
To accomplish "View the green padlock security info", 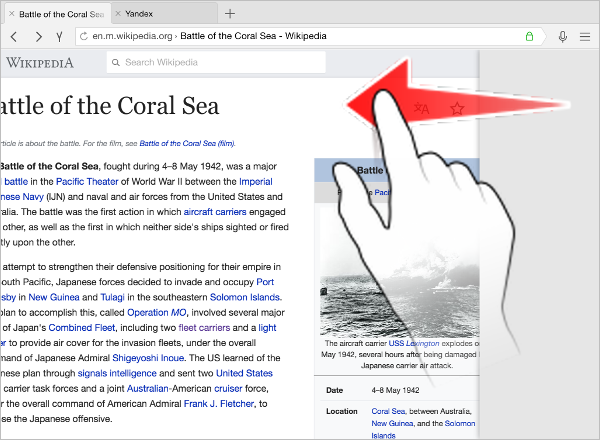I will (529, 36).
